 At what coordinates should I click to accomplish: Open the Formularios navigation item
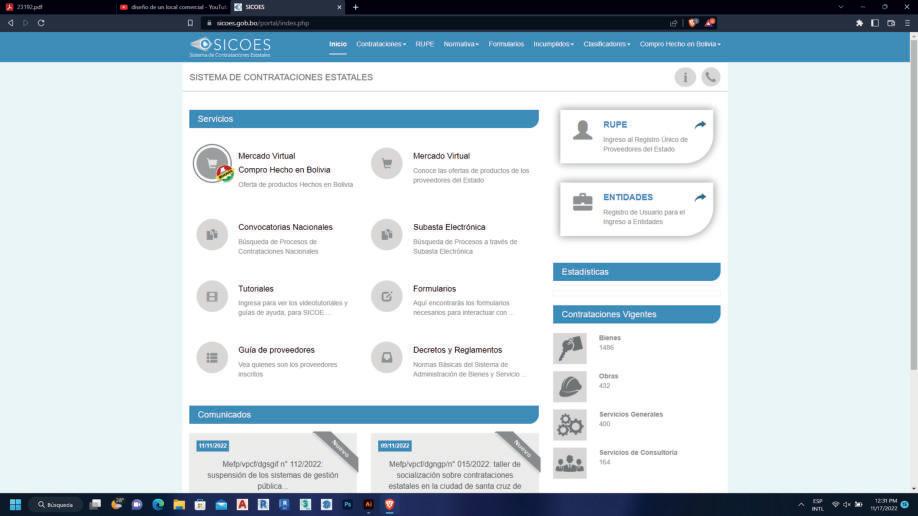[x=506, y=44]
